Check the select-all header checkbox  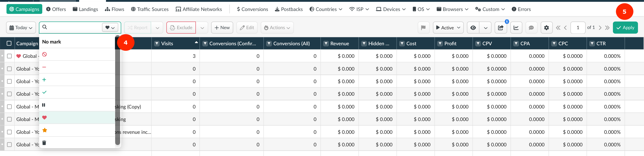(9, 43)
